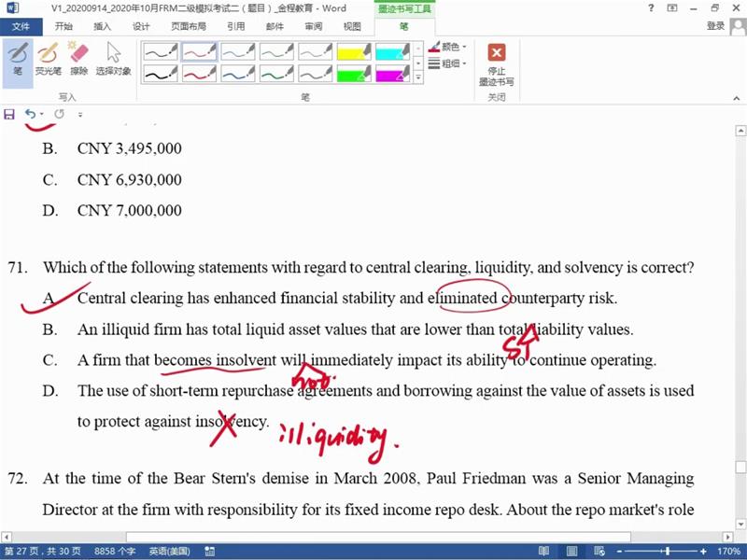Screen dimensions: 747x560
Task: Select the Eraser (擦除) tool
Action: pyautogui.click(x=79, y=58)
